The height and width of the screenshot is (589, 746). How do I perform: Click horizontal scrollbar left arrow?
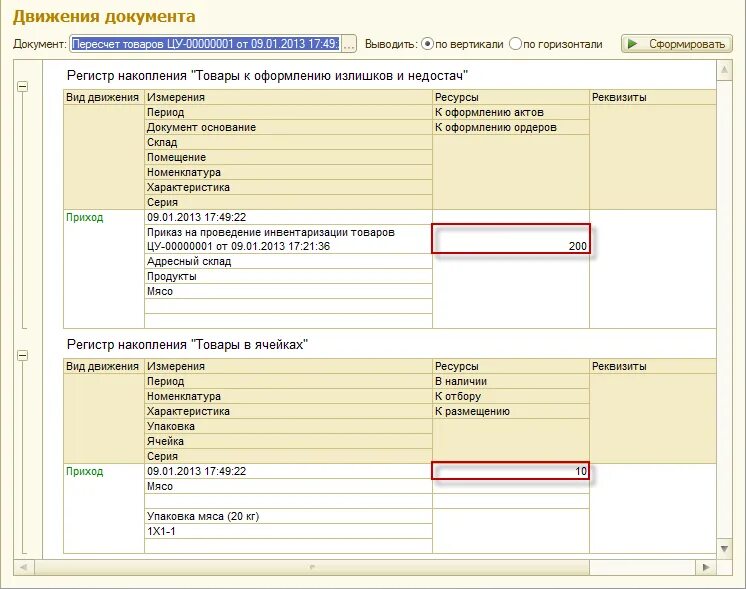coord(24,567)
